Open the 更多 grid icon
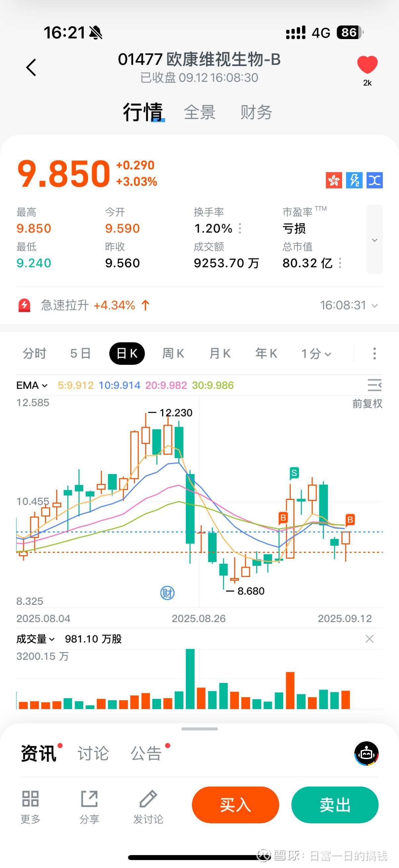This screenshot has height=868, width=399. click(x=30, y=798)
